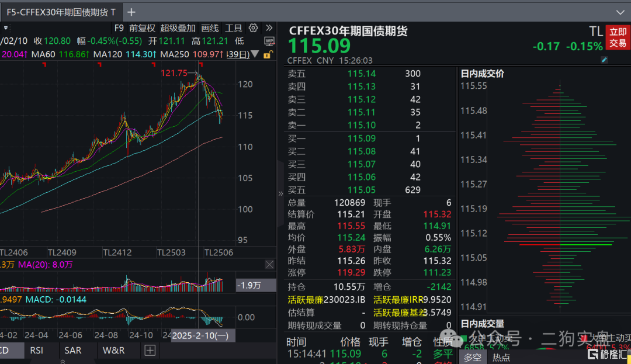Click the 最高 price 115.55
The width and height of the screenshot is (631, 364).
tap(351, 226)
